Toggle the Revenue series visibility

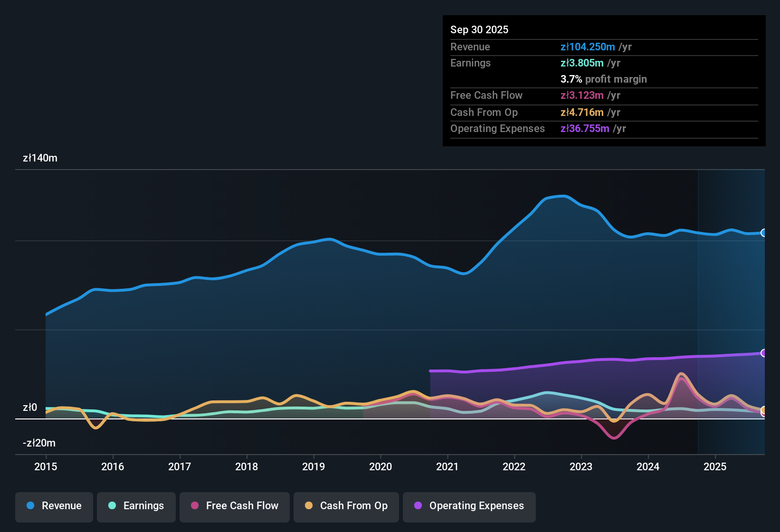54,506
